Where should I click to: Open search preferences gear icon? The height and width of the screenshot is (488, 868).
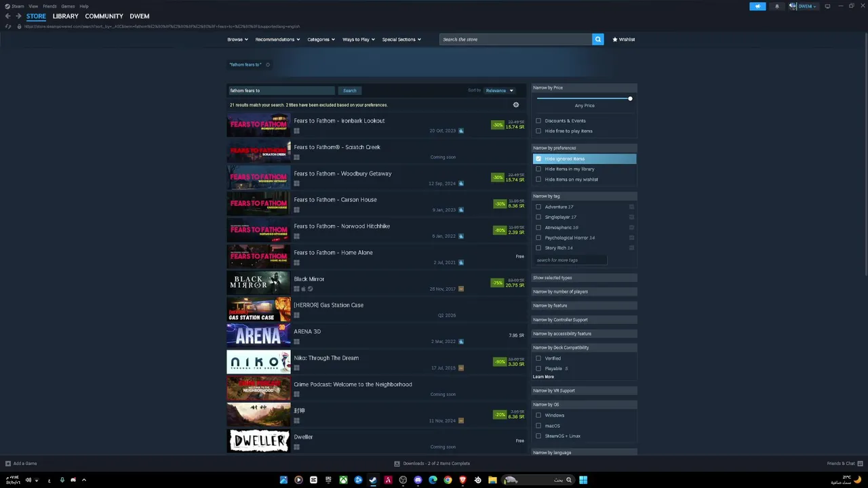tap(516, 105)
